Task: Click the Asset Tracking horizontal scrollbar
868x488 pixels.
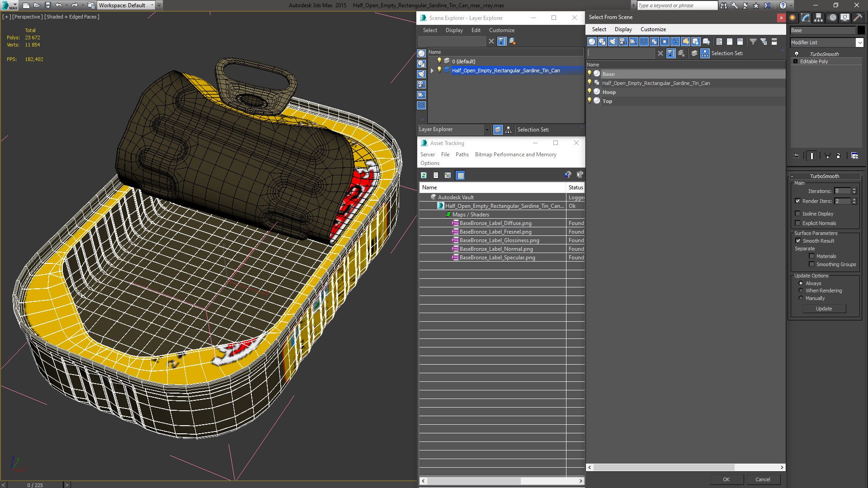Action: point(475,481)
